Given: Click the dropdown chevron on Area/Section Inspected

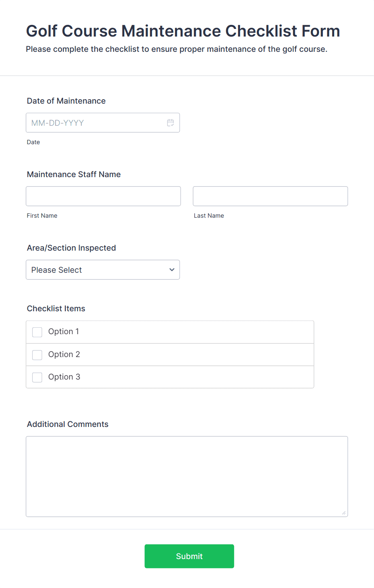Looking at the screenshot, I should pos(171,269).
